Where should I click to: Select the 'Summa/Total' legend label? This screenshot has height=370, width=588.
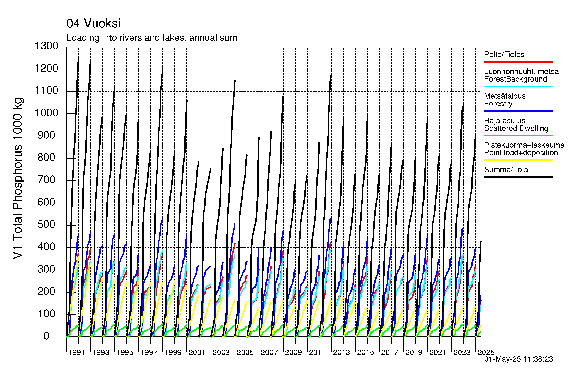coord(507,170)
